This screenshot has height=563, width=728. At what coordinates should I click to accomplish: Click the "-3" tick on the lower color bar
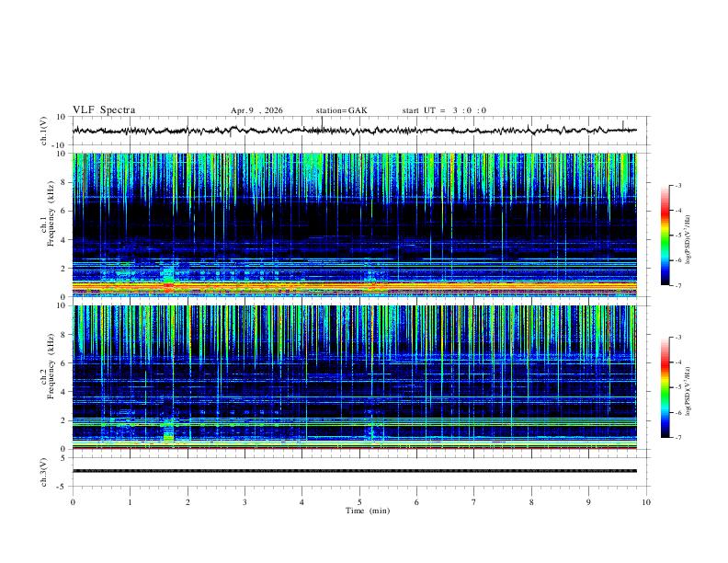pyautogui.click(x=678, y=338)
